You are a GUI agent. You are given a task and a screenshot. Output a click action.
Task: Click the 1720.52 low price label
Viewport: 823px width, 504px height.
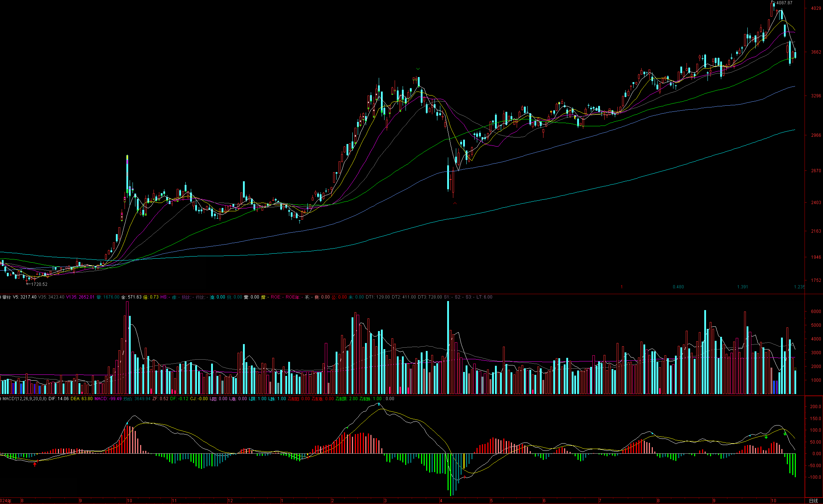coord(39,284)
